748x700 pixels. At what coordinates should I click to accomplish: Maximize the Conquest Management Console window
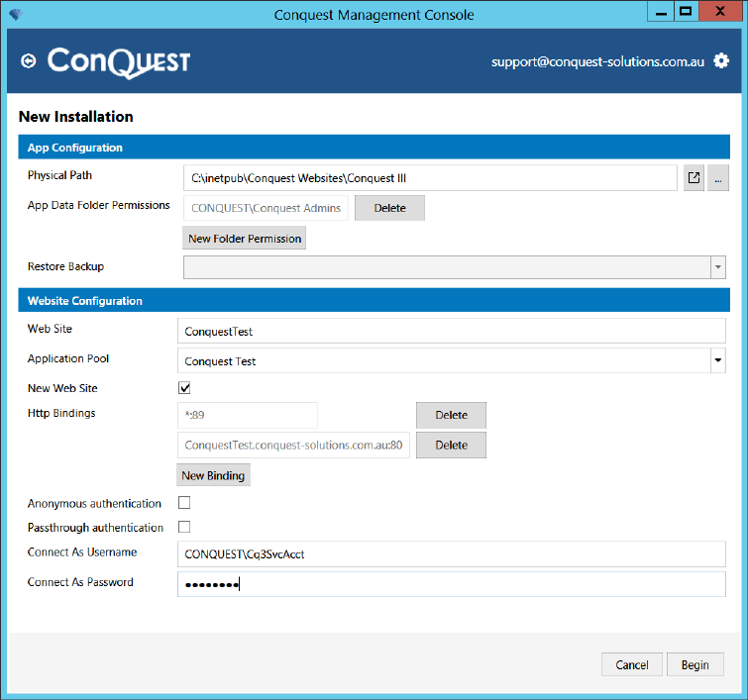[x=686, y=12]
